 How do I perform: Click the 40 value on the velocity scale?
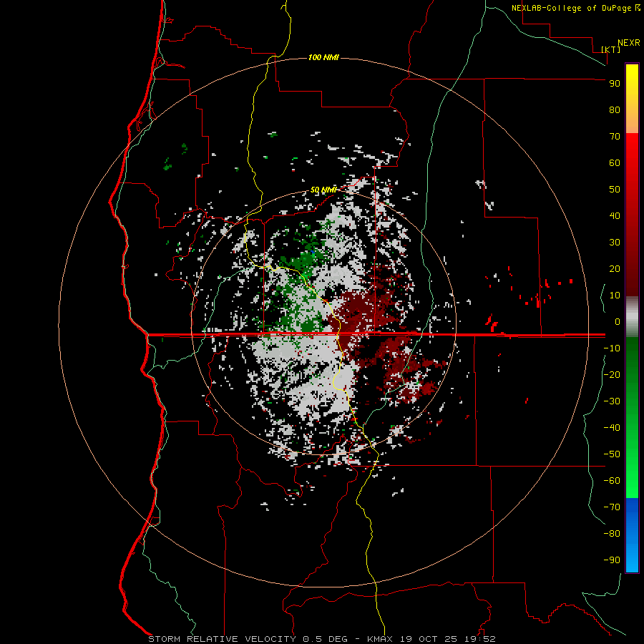pos(615,216)
